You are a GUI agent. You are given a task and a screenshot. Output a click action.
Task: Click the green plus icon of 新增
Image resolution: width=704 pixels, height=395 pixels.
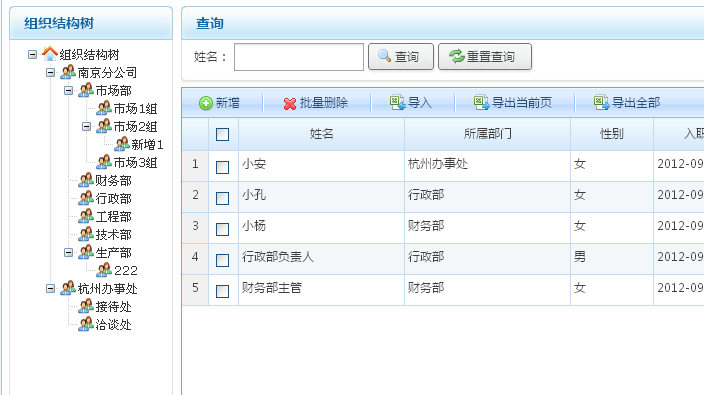(206, 103)
